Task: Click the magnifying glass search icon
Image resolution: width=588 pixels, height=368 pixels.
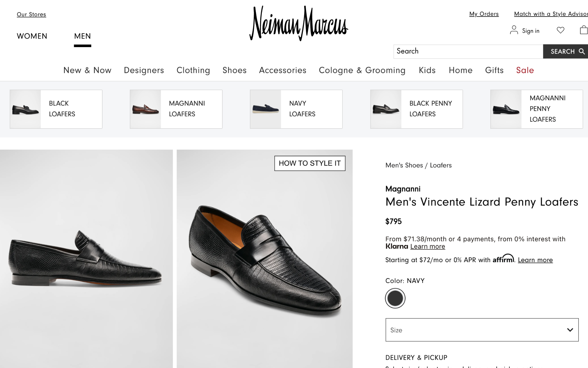Action: pyautogui.click(x=581, y=51)
